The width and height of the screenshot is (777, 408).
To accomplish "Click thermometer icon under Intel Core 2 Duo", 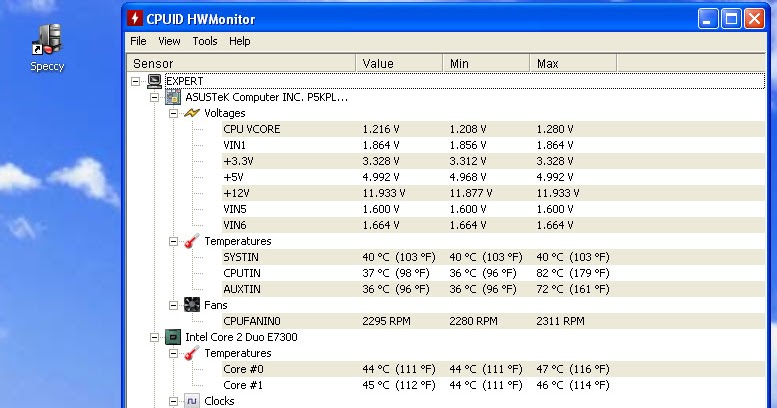I will pos(192,353).
